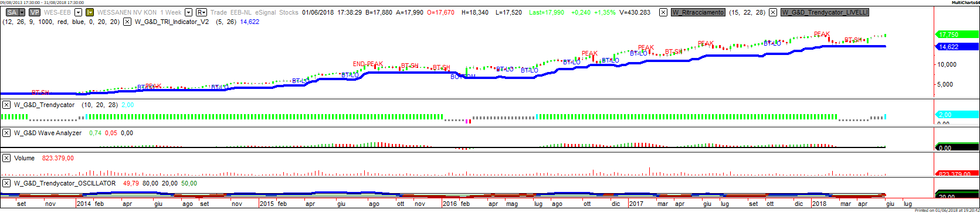
Task: Click the 2018 label on time axis
Action: [819, 204]
